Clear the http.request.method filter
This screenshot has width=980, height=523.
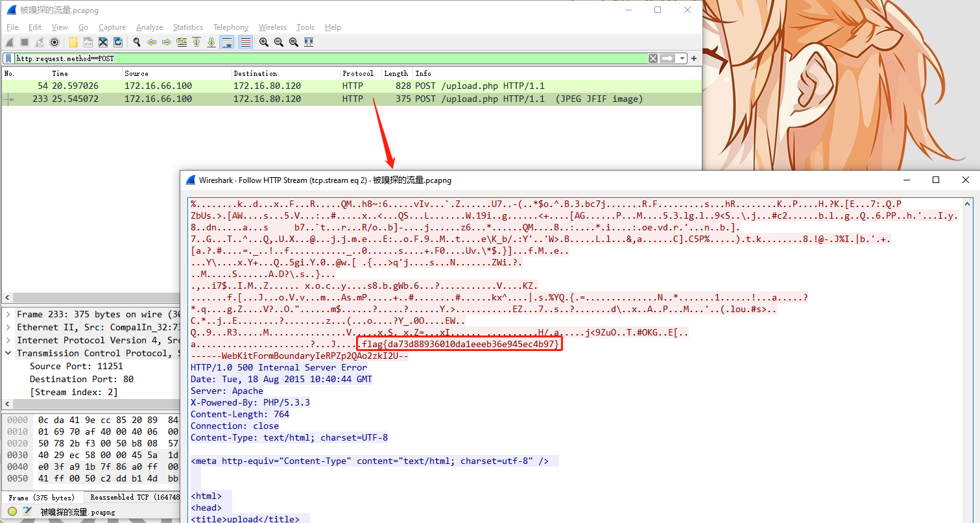point(652,58)
